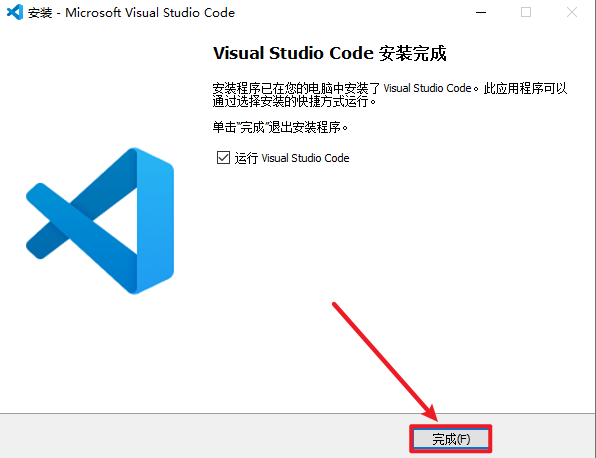Minimize the installer window
The width and height of the screenshot is (596, 458).
pos(481,12)
